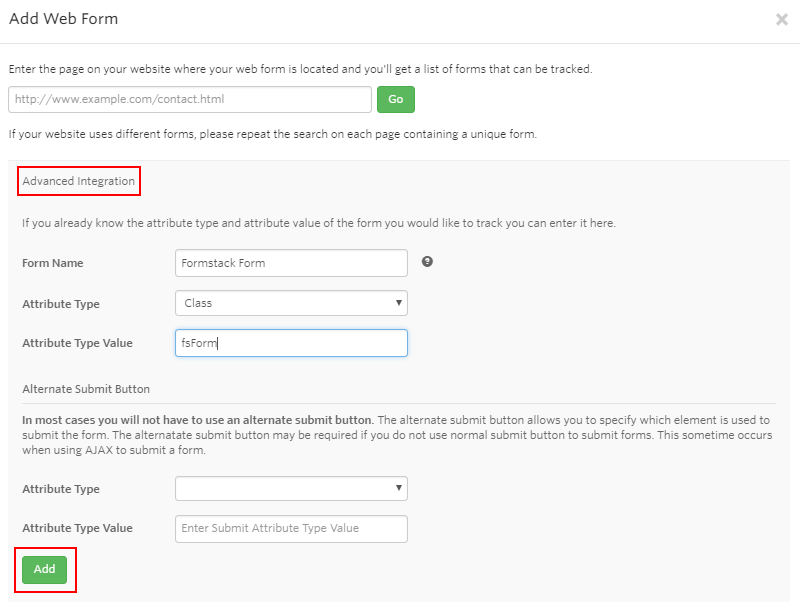The height and width of the screenshot is (611, 800).
Task: Click the example.com URL input field
Action: pyautogui.click(x=190, y=100)
